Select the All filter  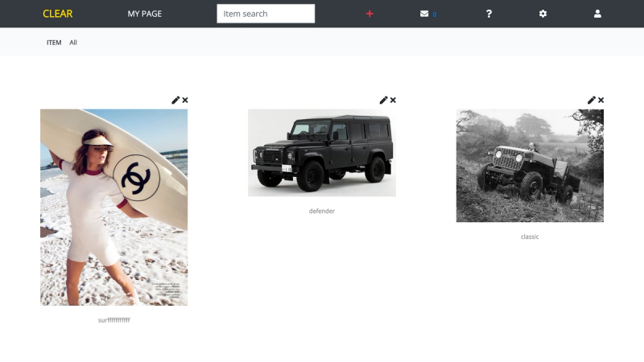pos(73,43)
